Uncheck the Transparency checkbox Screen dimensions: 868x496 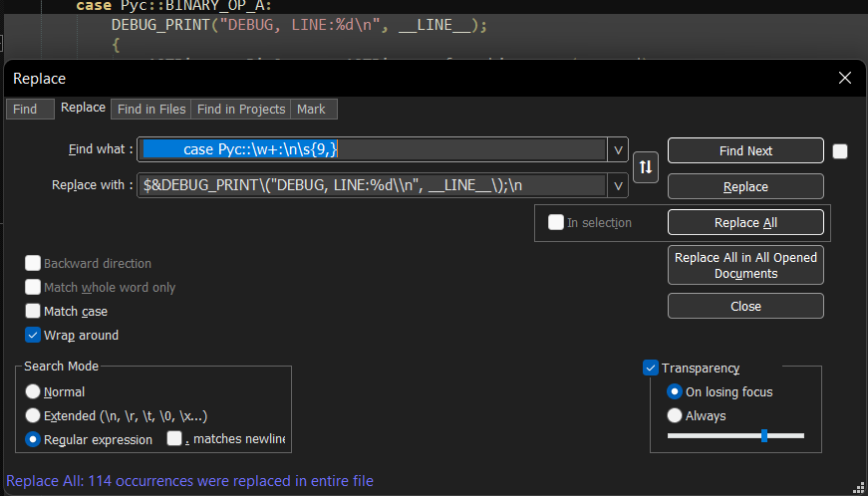pos(651,369)
